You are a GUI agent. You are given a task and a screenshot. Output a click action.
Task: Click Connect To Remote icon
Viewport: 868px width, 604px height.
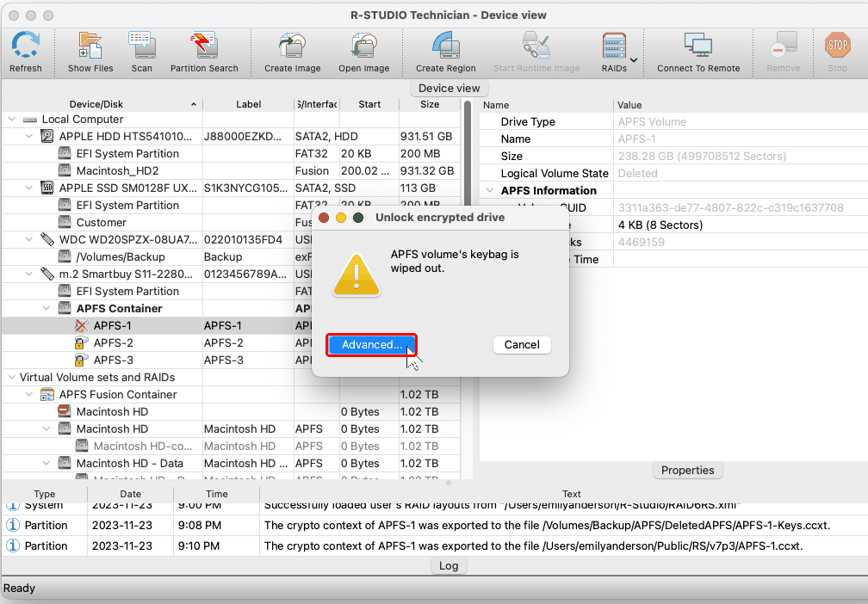[698, 46]
